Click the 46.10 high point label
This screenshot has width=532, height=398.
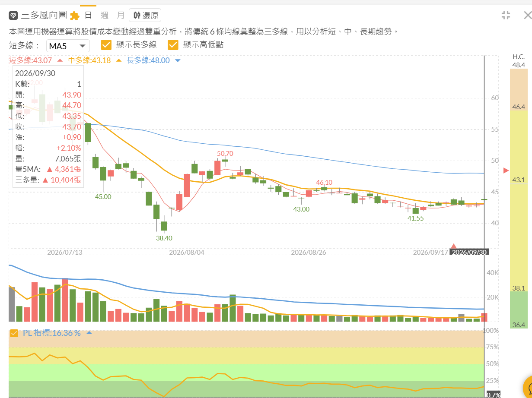point(324,183)
